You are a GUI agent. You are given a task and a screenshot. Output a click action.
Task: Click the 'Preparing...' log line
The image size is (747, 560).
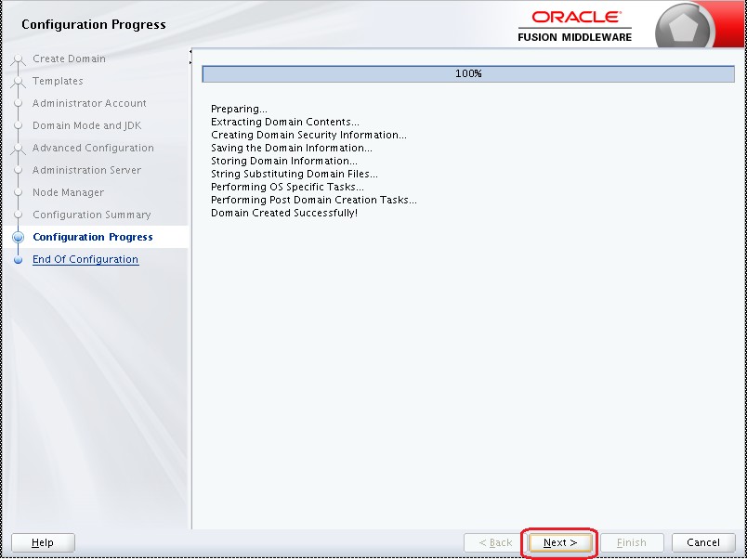239,109
